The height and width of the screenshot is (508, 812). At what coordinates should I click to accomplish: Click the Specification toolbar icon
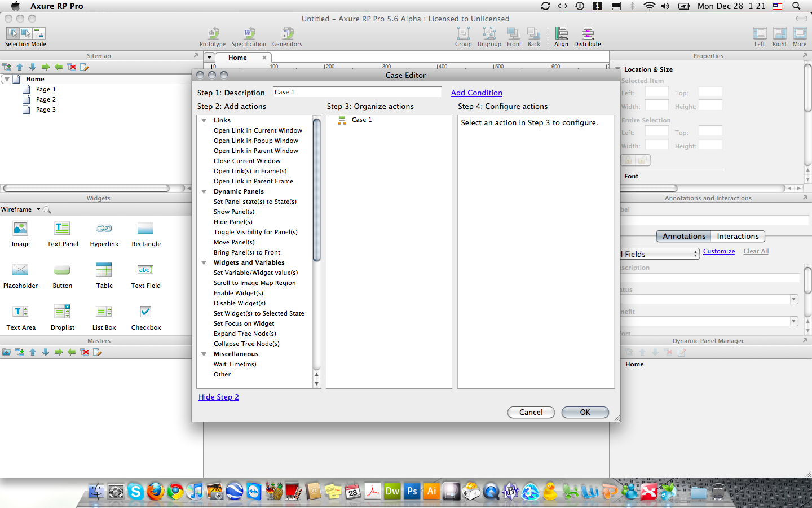click(x=249, y=34)
